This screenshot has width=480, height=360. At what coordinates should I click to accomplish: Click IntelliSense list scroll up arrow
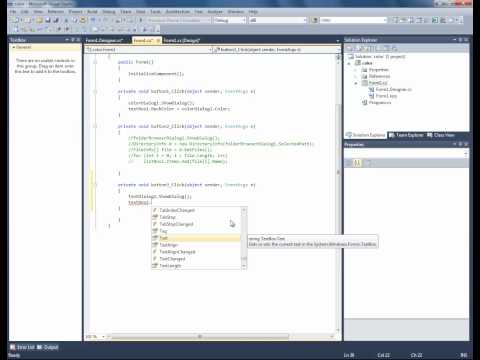point(244,210)
